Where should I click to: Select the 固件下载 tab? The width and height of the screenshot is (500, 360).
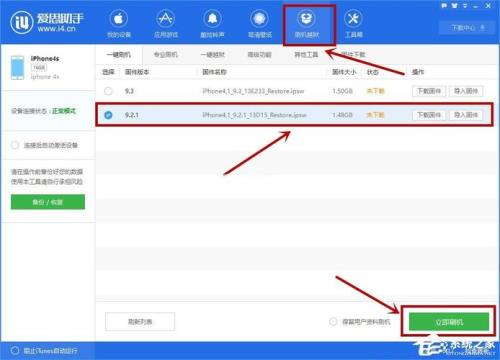353,55
